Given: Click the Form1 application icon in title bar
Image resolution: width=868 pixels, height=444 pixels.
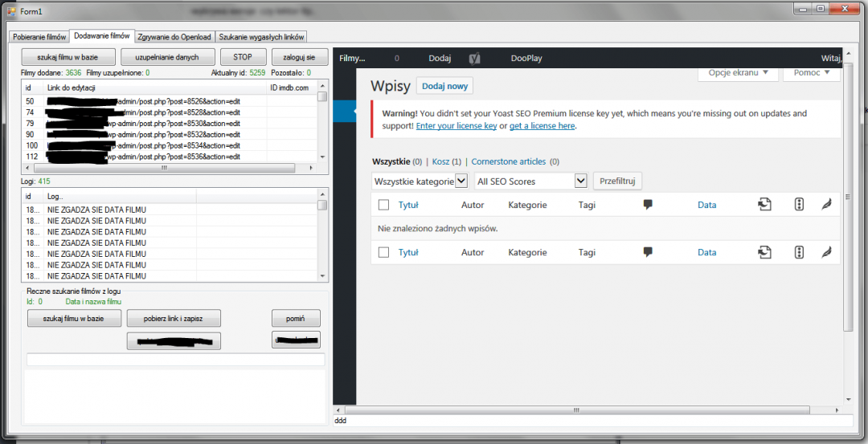Looking at the screenshot, I should coord(11,10).
